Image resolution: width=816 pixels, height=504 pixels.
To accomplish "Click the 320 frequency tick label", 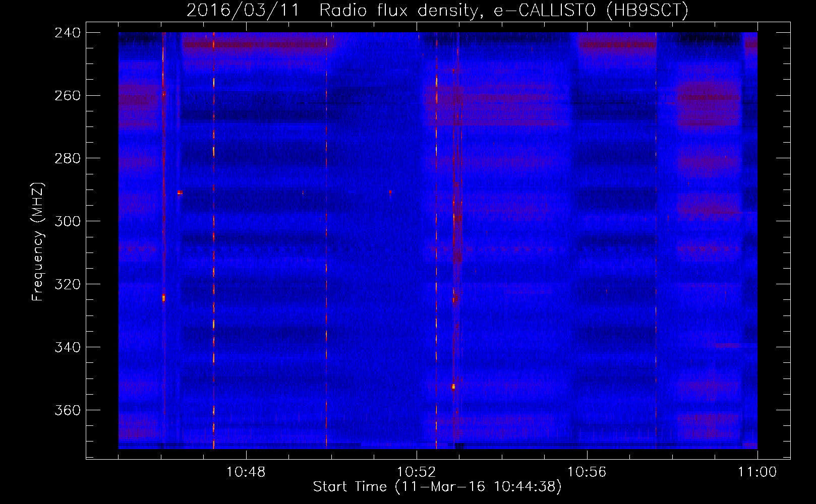I will click(68, 285).
